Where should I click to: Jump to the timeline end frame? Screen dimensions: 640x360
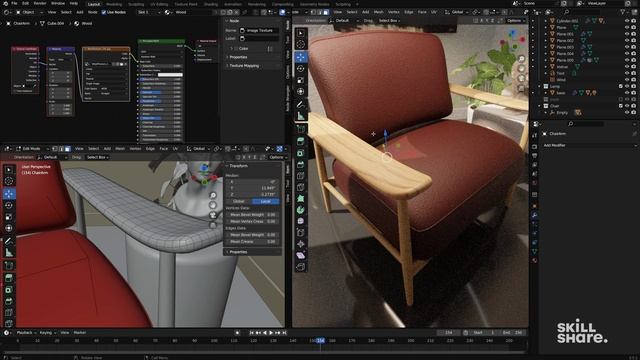[284, 333]
